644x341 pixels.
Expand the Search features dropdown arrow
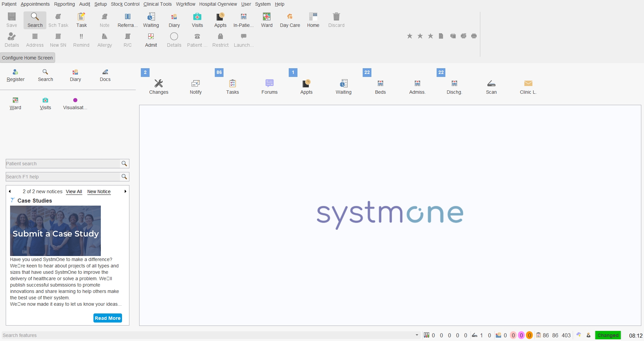tap(417, 335)
